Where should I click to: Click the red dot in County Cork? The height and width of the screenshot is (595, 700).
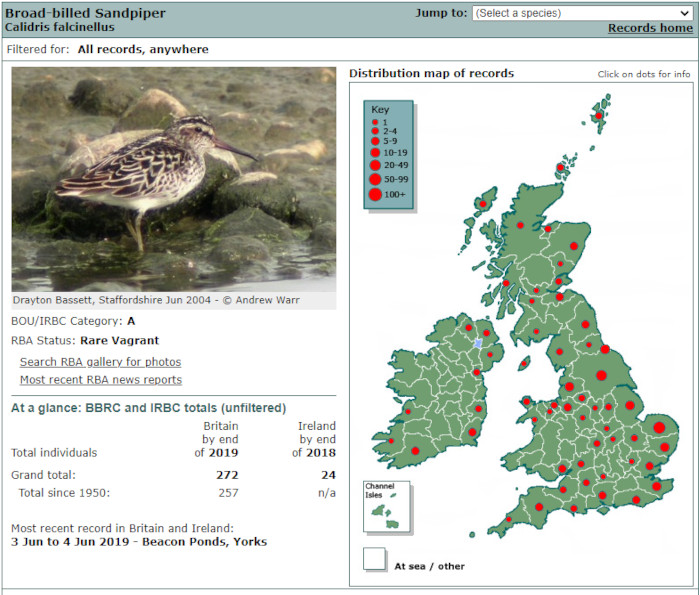(x=415, y=451)
